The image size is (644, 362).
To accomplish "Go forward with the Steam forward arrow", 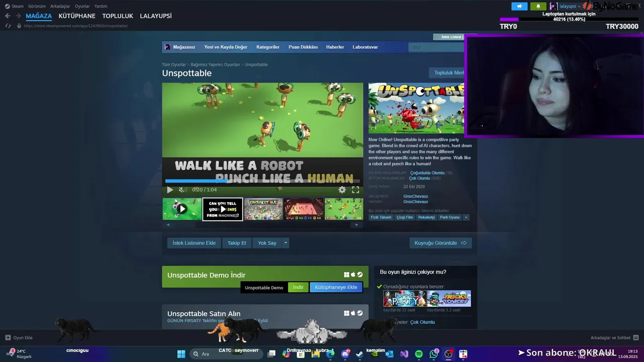I will [18, 16].
